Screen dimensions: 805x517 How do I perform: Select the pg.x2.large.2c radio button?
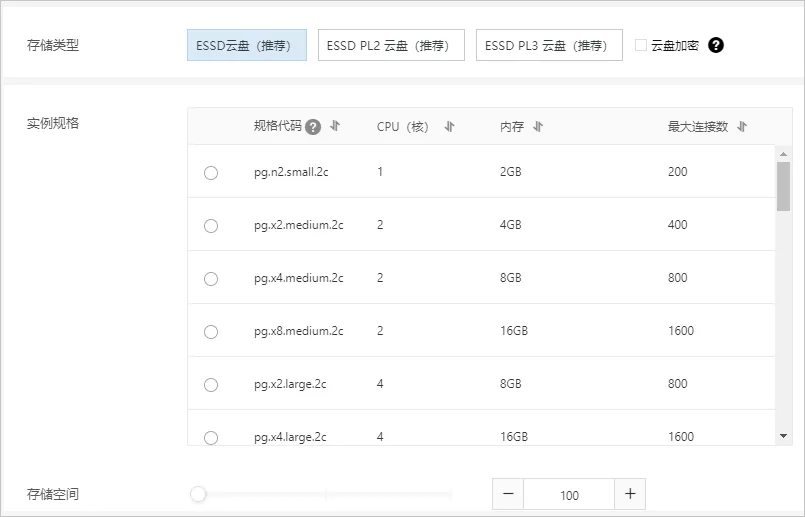(211, 385)
